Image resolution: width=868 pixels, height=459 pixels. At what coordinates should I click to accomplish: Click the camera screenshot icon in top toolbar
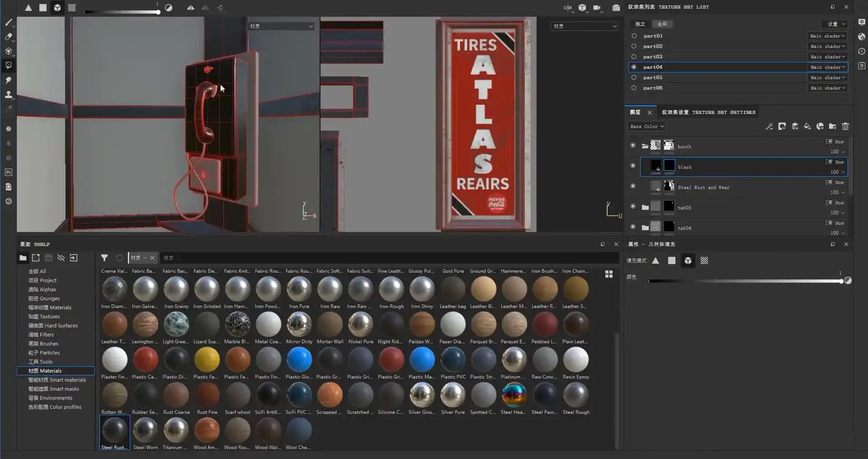[616, 8]
